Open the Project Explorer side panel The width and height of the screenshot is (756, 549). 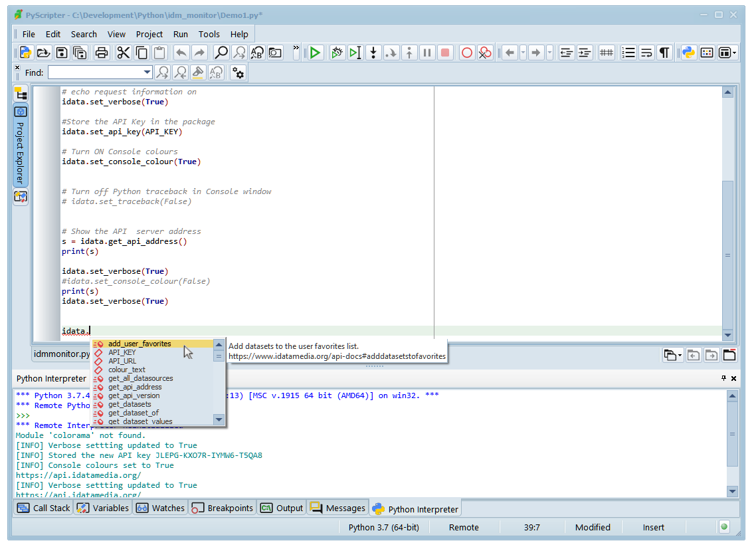[21, 145]
